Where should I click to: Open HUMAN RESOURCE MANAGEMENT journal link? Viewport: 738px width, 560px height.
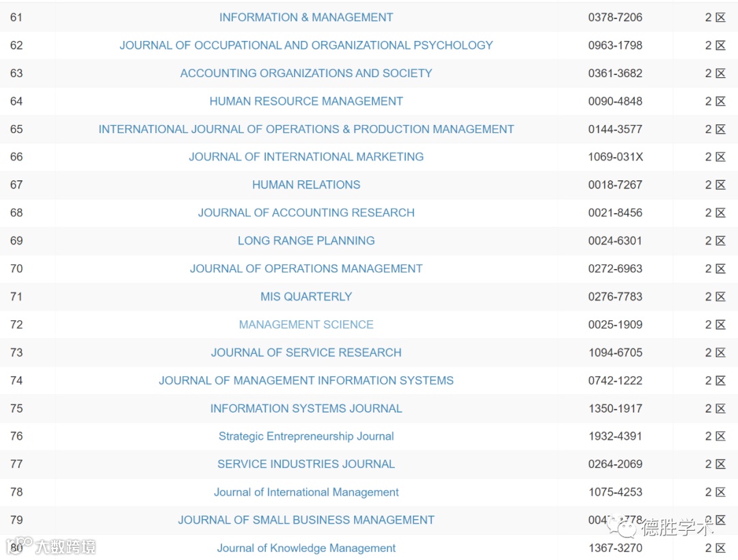(306, 101)
